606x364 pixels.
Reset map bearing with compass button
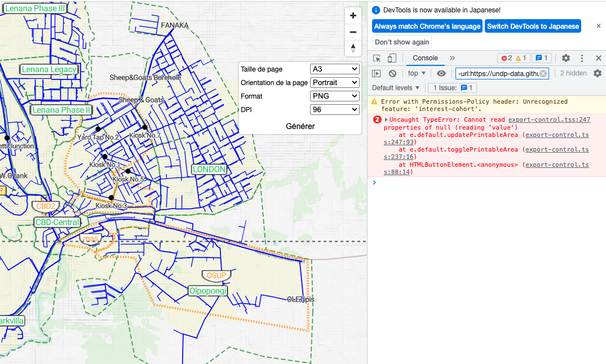coord(353,48)
